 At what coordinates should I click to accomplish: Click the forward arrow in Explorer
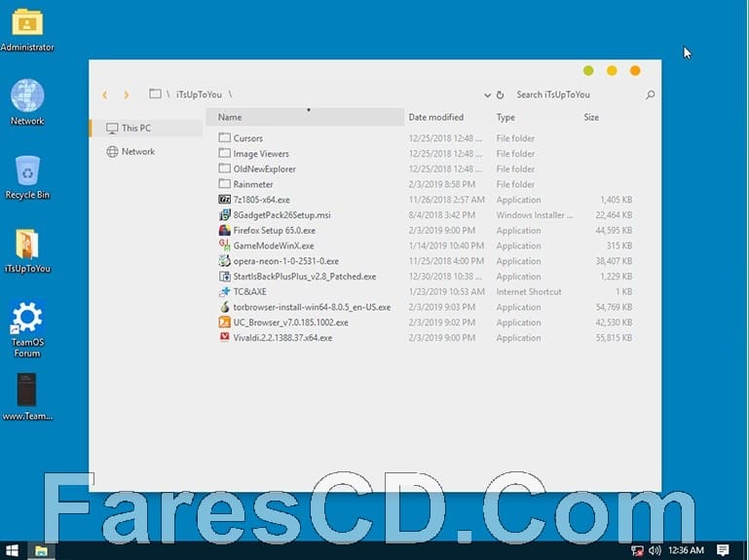[x=126, y=95]
